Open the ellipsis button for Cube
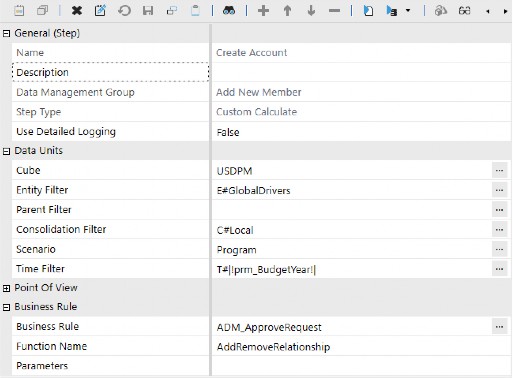Screen dimensions: 513x378 pos(499,171)
